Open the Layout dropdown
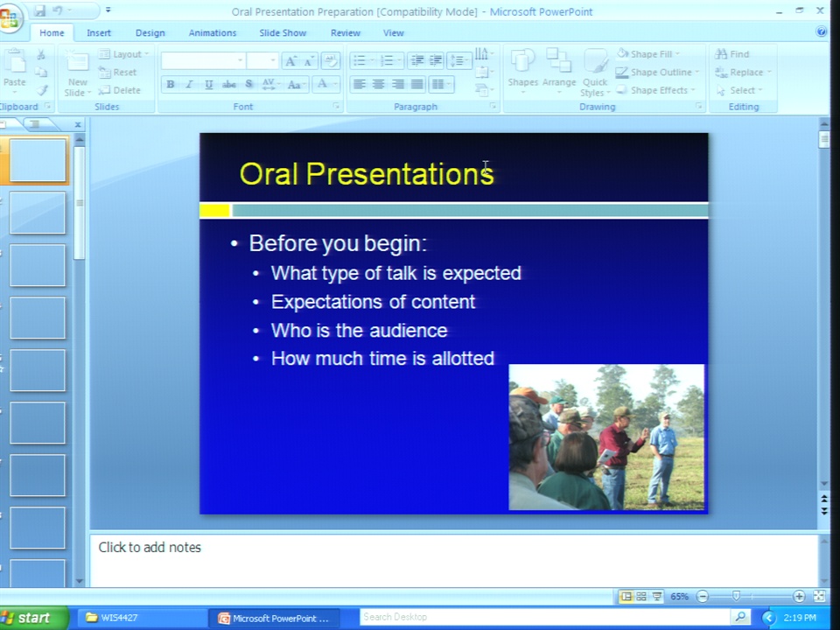Screen dimensions: 840x630 click(x=123, y=54)
